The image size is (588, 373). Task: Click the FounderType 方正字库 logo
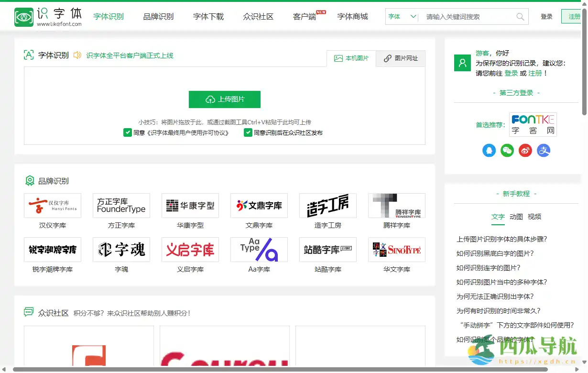tap(121, 205)
